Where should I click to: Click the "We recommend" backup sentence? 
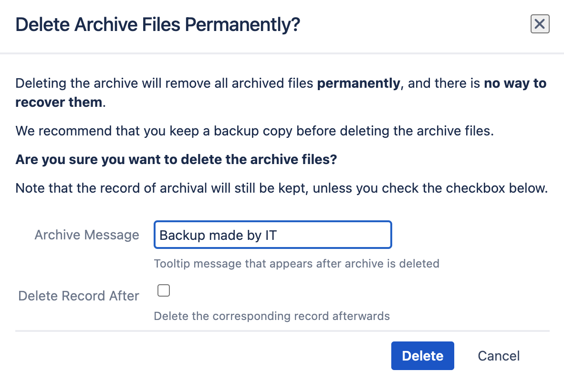point(254,131)
